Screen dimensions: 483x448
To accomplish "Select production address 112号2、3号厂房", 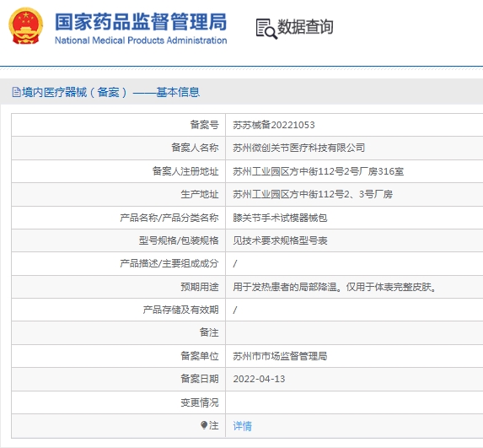I will point(313,194).
